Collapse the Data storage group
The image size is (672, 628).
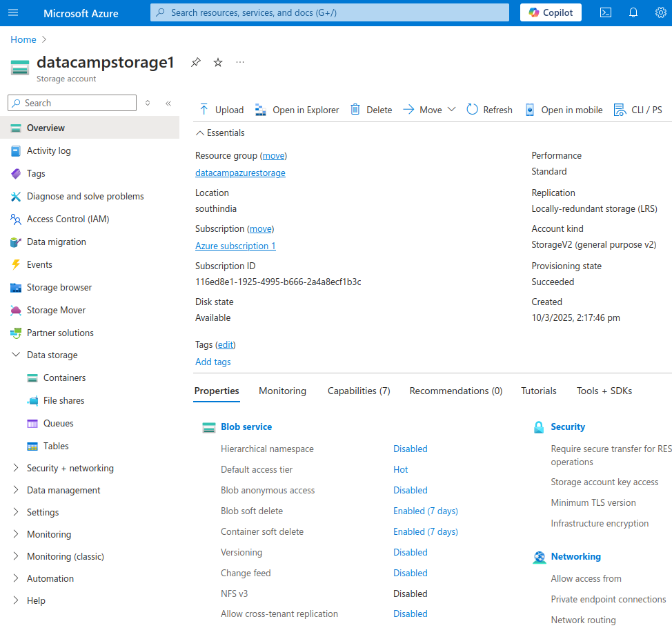pos(16,355)
